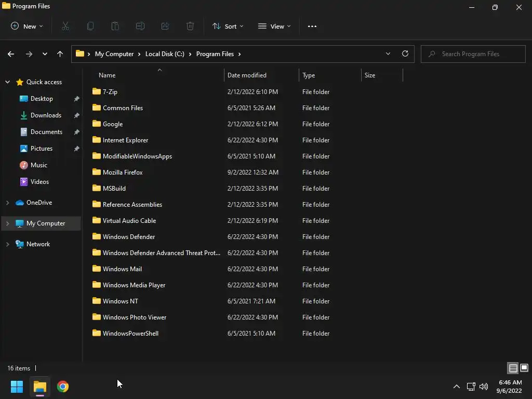Switch to details view icon in status bar
Screen dimensions: 532x399
tap(513, 368)
